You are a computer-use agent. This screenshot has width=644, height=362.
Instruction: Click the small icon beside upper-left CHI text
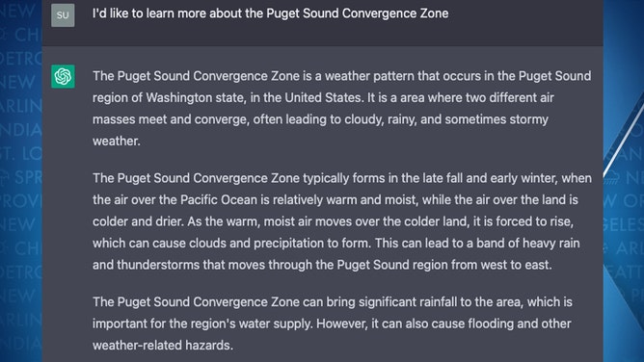3,34
